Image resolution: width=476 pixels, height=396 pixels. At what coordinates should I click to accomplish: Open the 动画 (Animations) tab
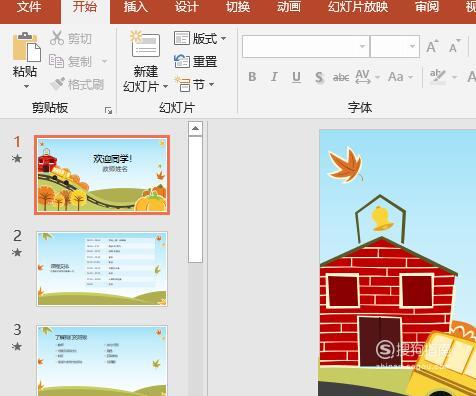tap(289, 7)
